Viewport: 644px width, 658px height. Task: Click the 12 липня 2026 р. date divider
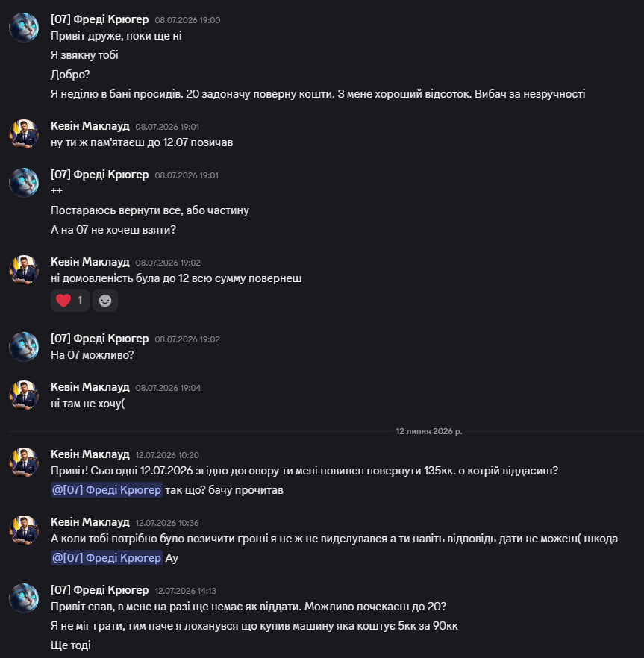point(428,431)
